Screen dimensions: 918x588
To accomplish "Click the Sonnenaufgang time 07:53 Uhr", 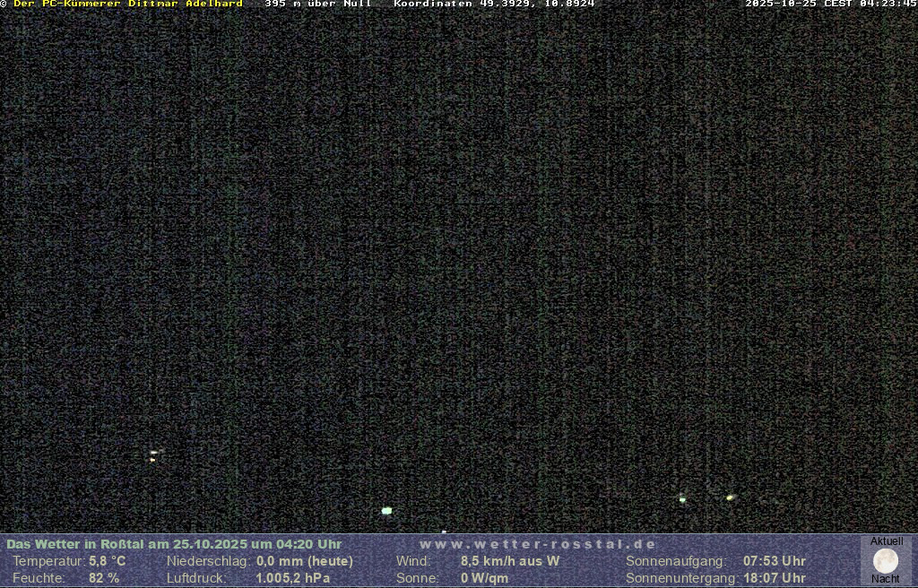I will (775, 561).
